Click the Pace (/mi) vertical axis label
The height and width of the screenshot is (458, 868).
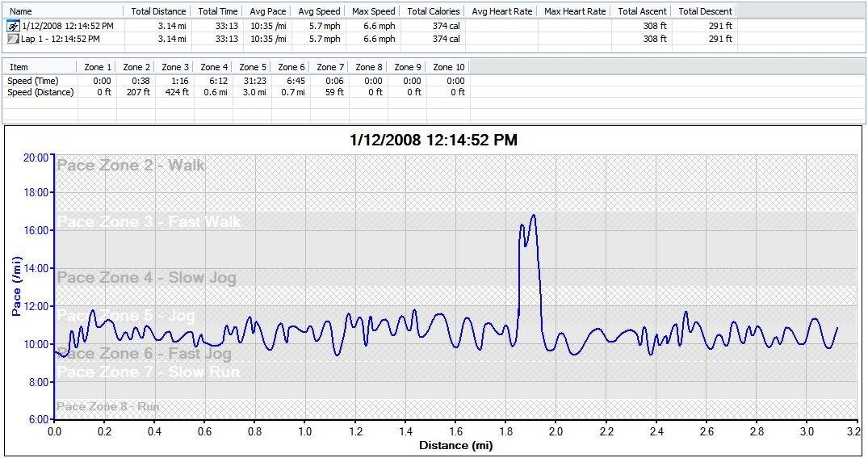click(18, 288)
